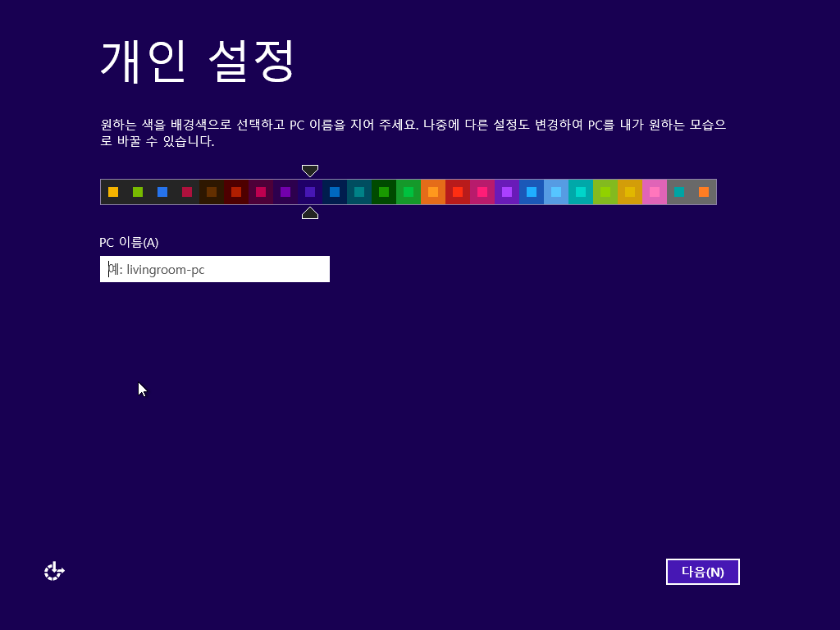
Task: Select the lime swatch on olive green
Action: pyautogui.click(x=605, y=192)
